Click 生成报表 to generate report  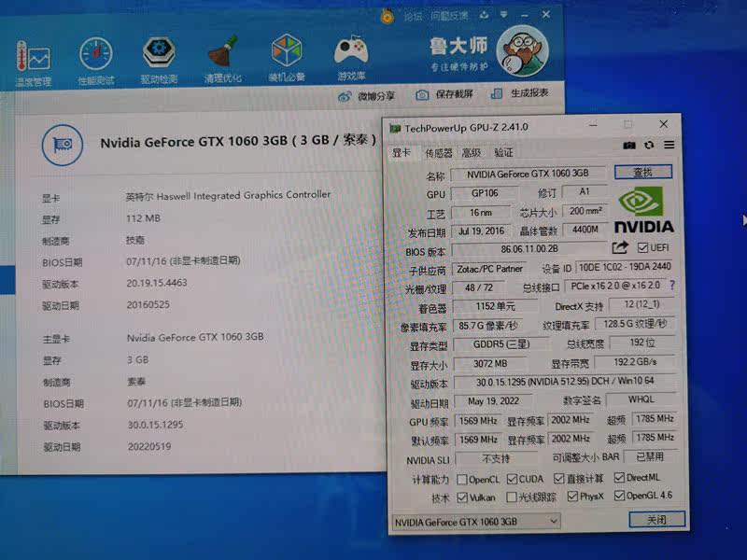(520, 92)
